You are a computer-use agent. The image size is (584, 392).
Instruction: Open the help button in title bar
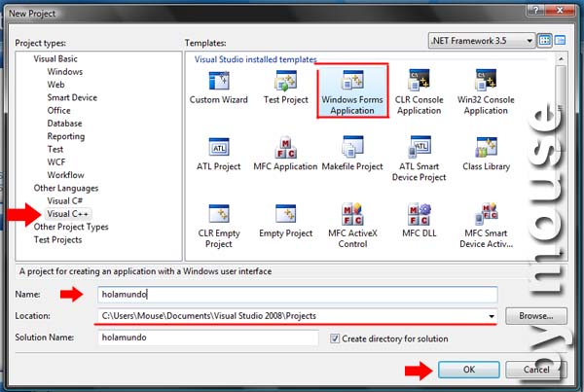tap(535, 11)
